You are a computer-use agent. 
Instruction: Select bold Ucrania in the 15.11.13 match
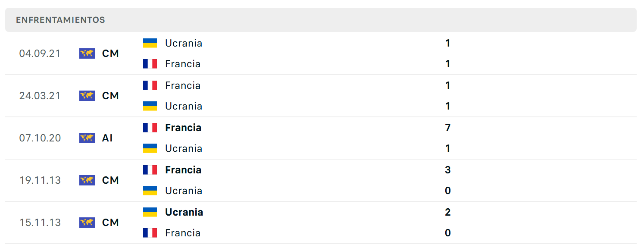pos(184,212)
